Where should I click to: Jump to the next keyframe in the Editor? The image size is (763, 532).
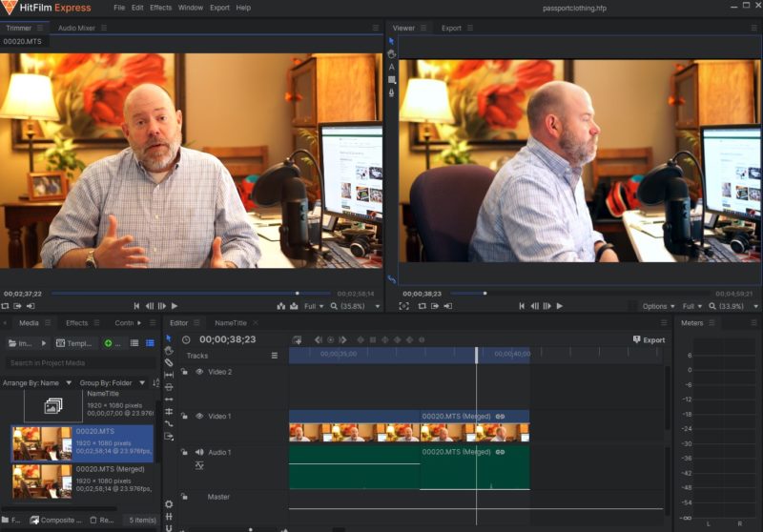[342, 340]
